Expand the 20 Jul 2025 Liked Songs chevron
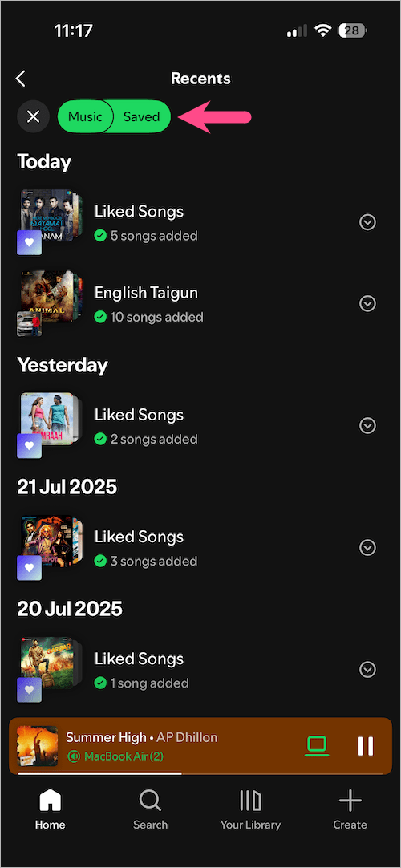 coord(368,670)
